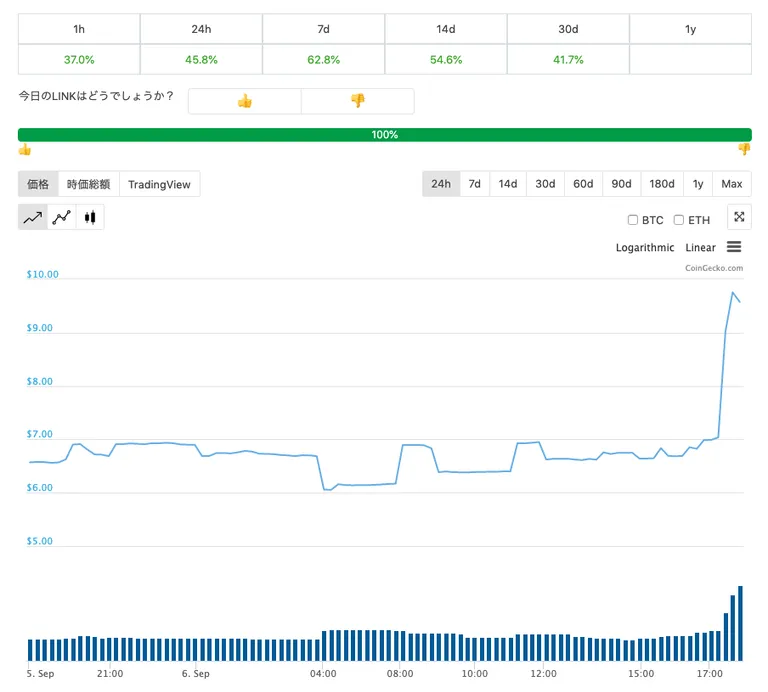Select the 価格 tab

pos(38,184)
